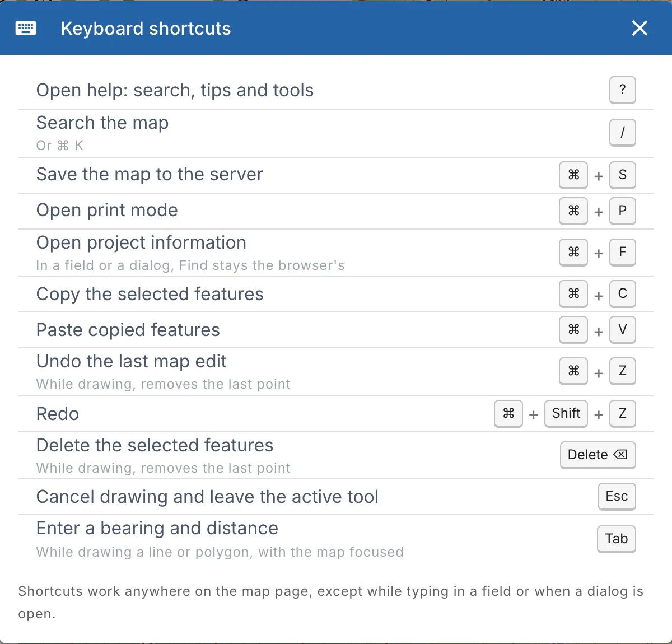672x644 pixels.
Task: Click the ? key for opening help
Action: tap(623, 90)
